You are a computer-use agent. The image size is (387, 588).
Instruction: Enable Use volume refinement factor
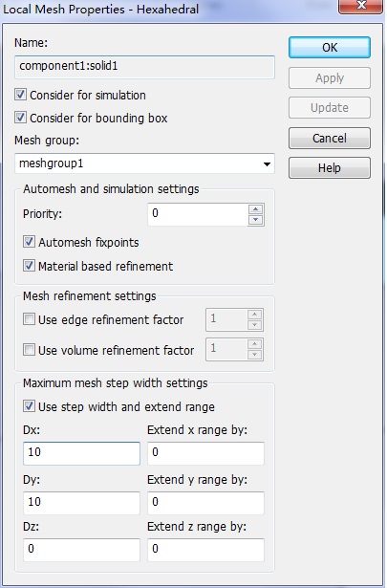(x=29, y=350)
